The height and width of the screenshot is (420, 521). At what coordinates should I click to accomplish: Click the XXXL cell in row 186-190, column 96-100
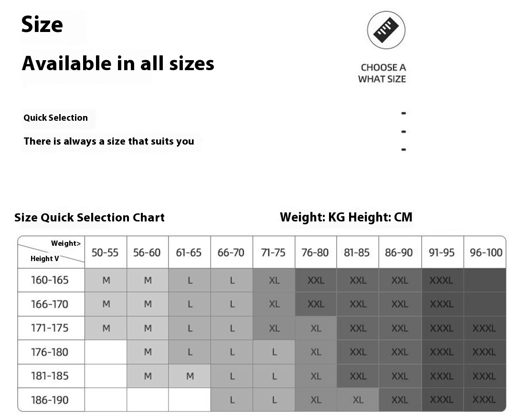[485, 400]
